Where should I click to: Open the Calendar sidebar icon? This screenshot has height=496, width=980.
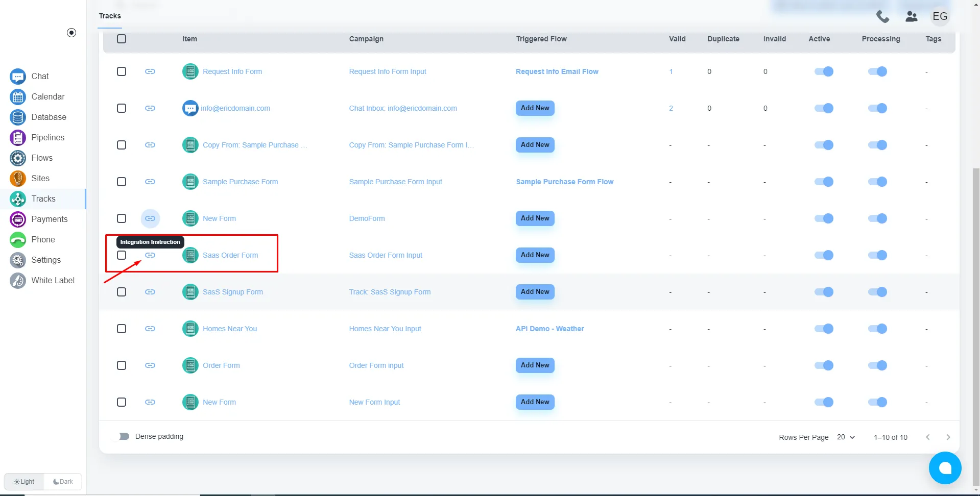18,97
